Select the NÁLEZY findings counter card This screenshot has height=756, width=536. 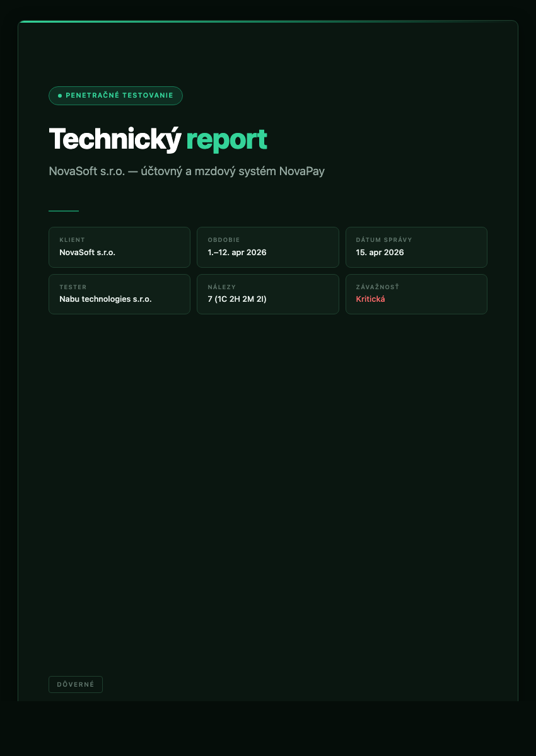pyautogui.click(x=267, y=294)
